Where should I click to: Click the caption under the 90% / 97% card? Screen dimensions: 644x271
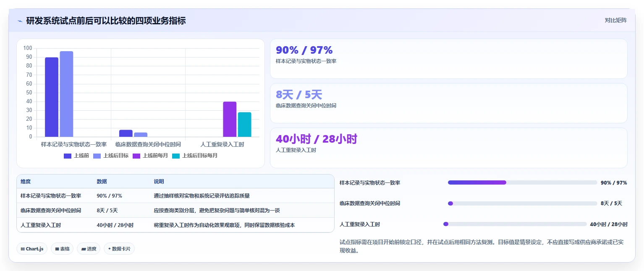point(306,61)
